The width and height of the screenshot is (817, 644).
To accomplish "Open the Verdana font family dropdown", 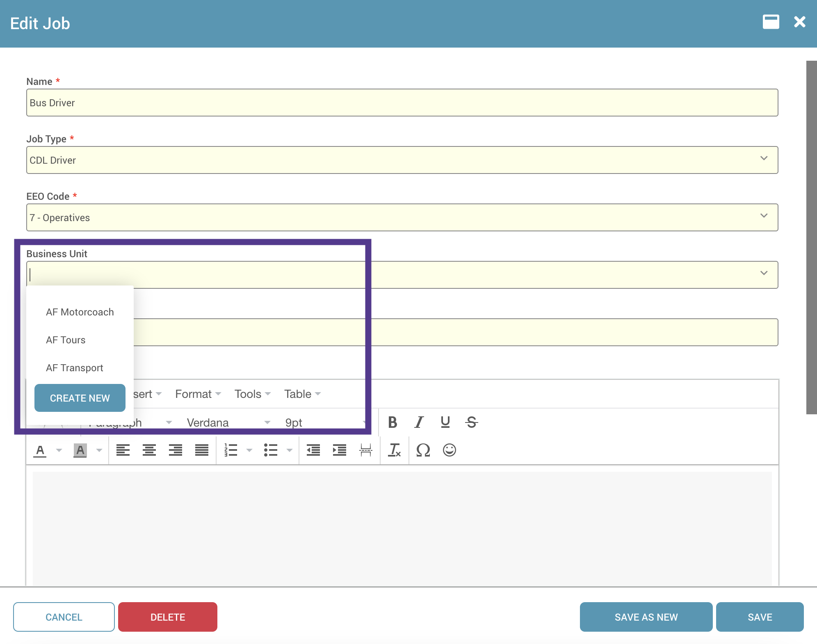I will (228, 422).
